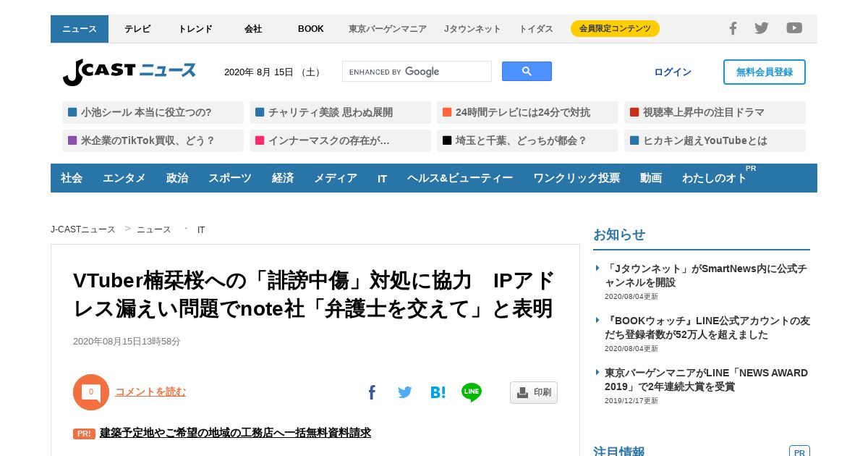Open Jタウンネット link in header
The width and height of the screenshot is (868, 456).
472,29
